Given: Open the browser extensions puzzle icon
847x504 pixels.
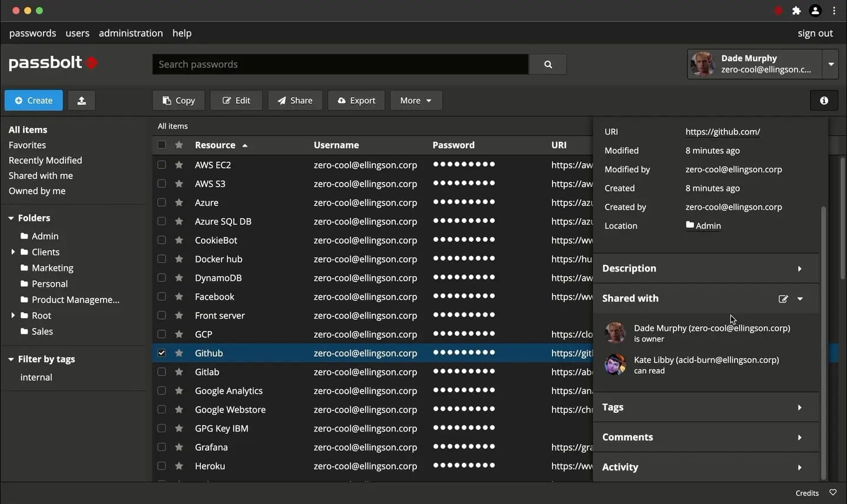Looking at the screenshot, I should pyautogui.click(x=796, y=11).
